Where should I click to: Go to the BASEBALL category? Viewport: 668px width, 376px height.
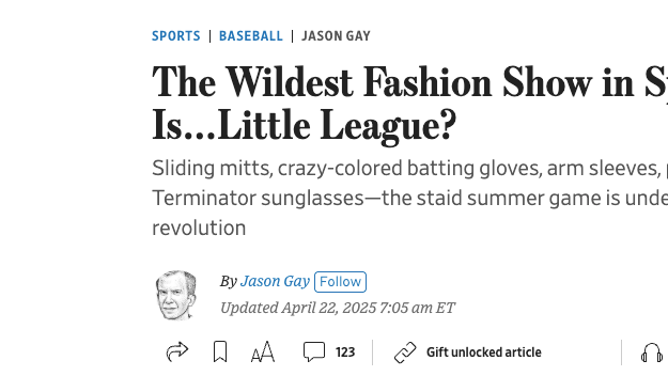click(251, 36)
